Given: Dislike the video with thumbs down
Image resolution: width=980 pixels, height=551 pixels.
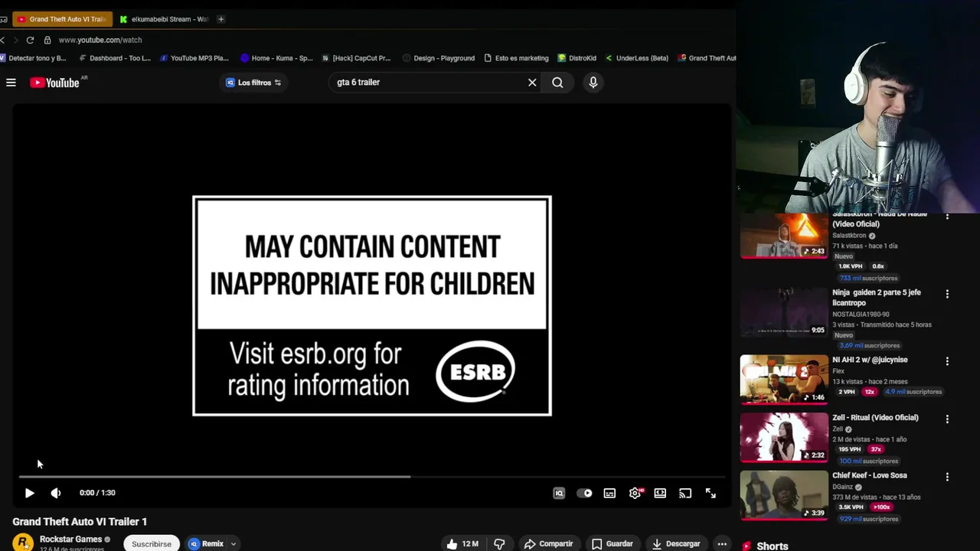Looking at the screenshot, I should 499,544.
